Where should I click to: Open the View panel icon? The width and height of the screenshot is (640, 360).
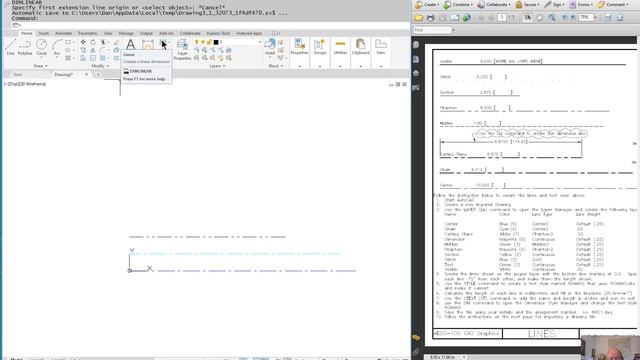tap(380, 47)
